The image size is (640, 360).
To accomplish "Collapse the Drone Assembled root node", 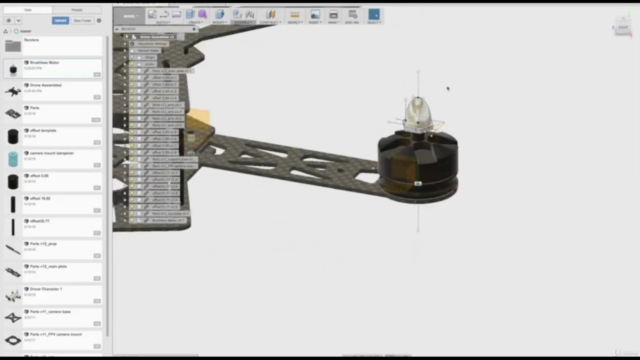I will click(121, 37).
